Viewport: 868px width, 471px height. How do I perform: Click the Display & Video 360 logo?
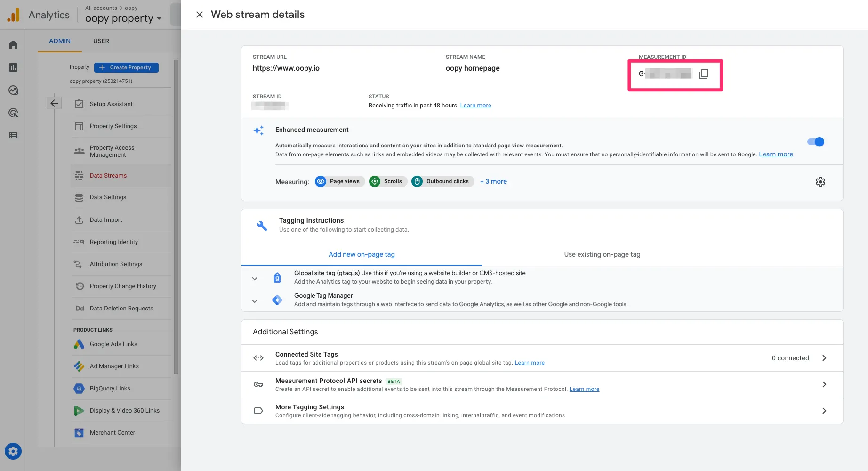pyautogui.click(x=79, y=411)
